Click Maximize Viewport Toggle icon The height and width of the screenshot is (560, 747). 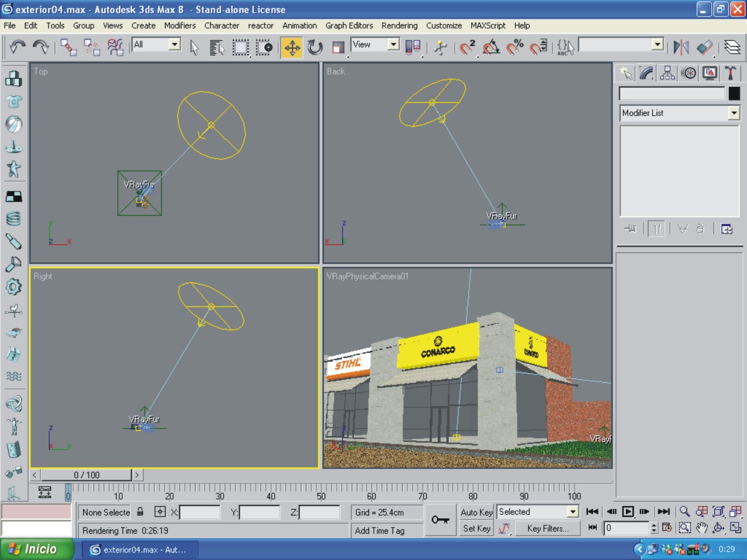click(x=736, y=528)
